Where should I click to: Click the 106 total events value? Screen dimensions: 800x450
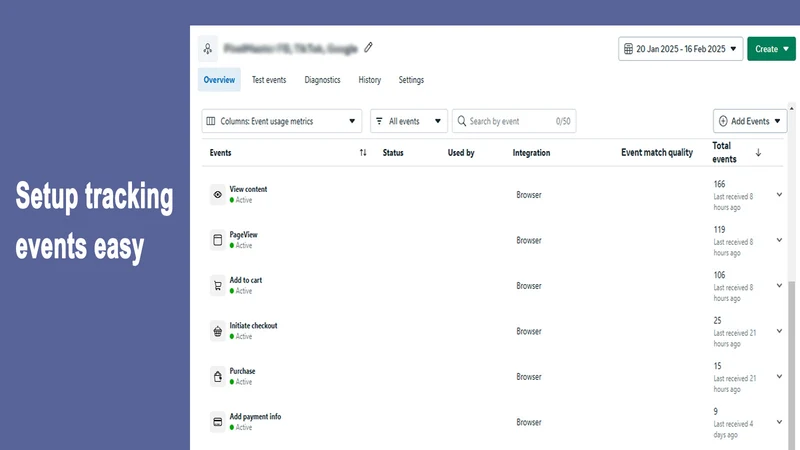719,275
